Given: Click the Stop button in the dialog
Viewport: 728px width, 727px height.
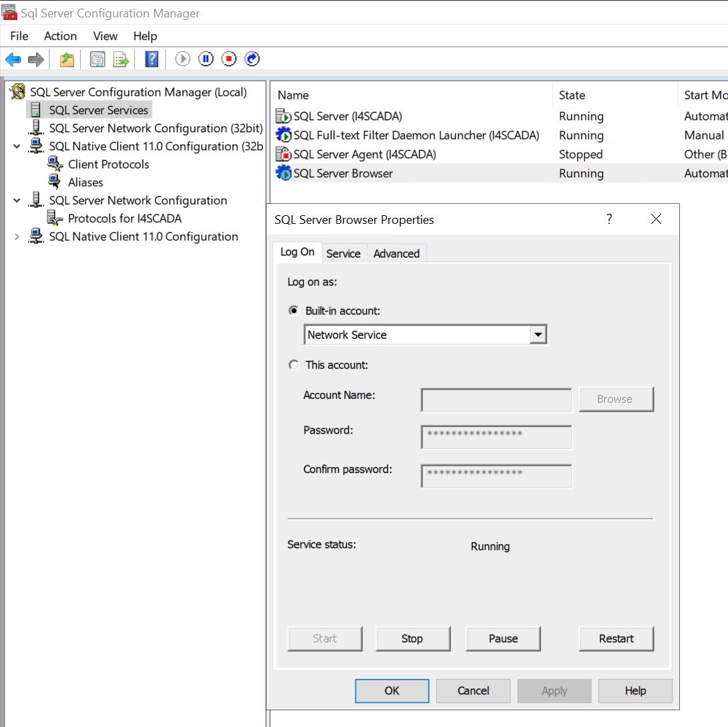Looking at the screenshot, I should pyautogui.click(x=413, y=638).
